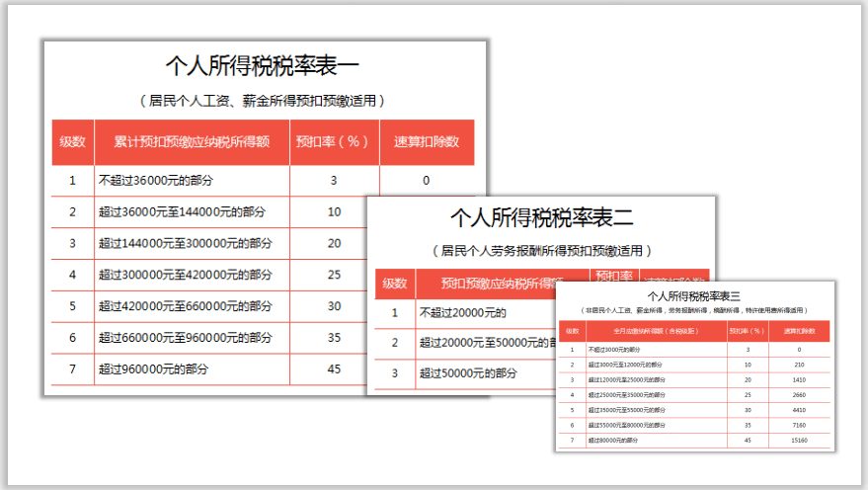The width and height of the screenshot is (868, 490).
Task: Click deduction value 7160 in table three
Action: [799, 425]
